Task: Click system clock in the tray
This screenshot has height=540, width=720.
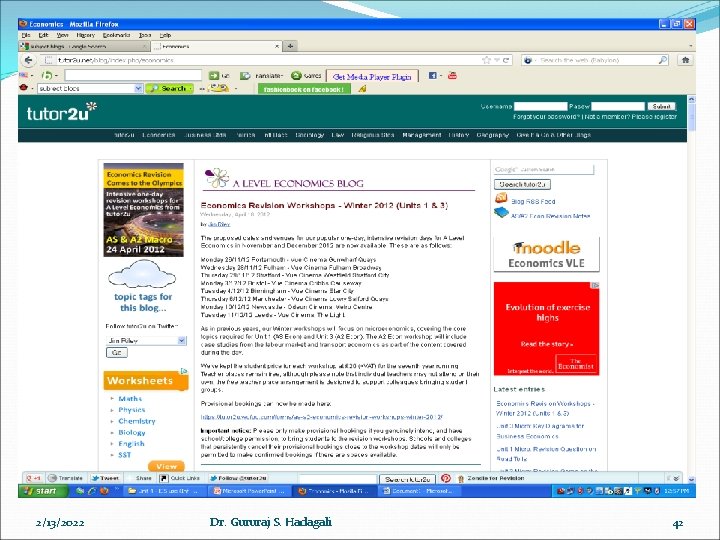Action: pos(677,491)
